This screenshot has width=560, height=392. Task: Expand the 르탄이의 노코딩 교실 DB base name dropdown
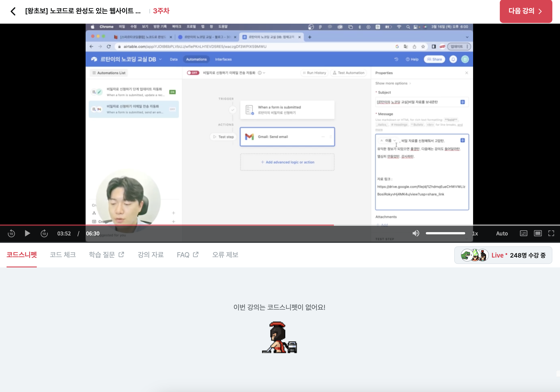click(x=160, y=59)
